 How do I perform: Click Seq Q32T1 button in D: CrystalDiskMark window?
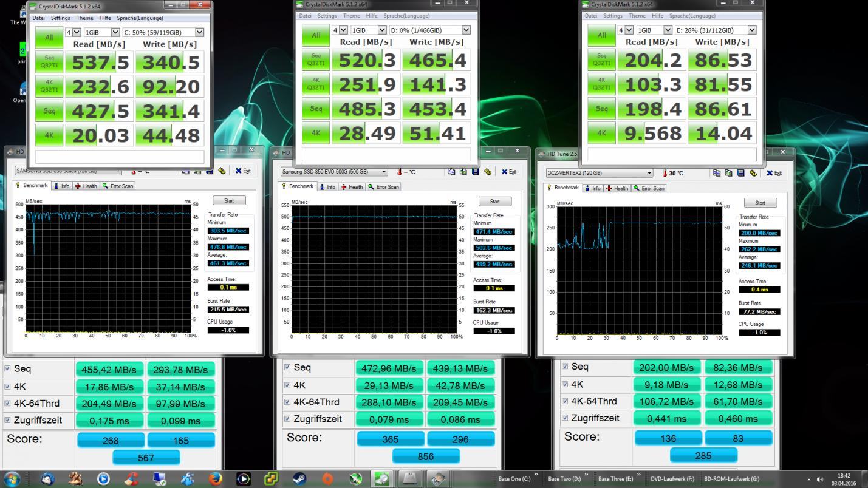point(316,59)
